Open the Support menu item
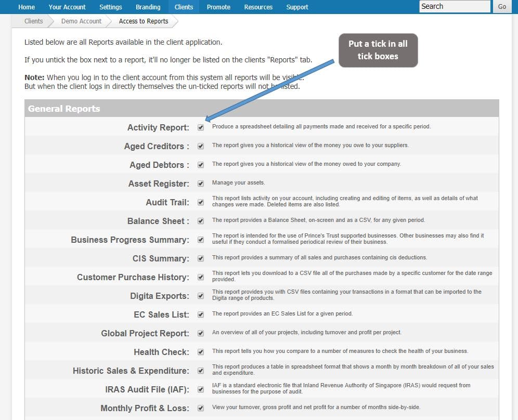The width and height of the screenshot is (518, 420). (297, 7)
